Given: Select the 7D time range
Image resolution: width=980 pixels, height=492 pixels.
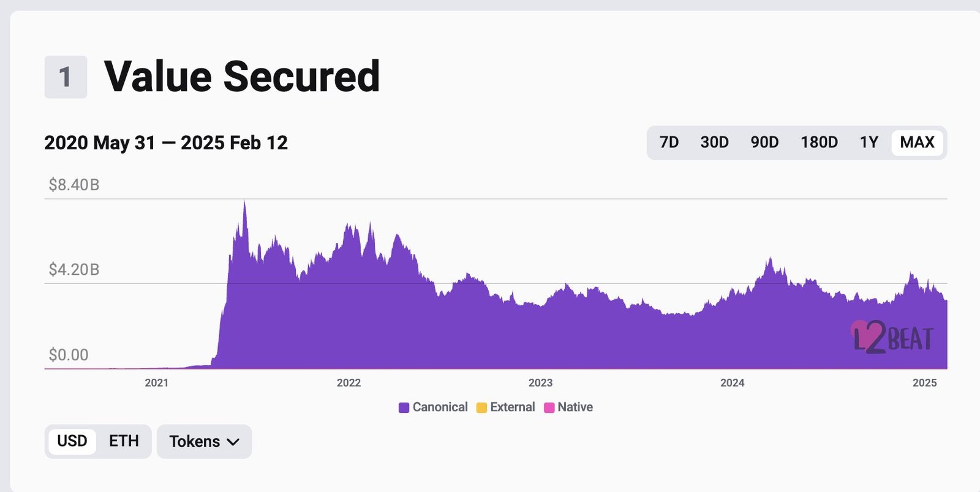Looking at the screenshot, I should (x=669, y=142).
